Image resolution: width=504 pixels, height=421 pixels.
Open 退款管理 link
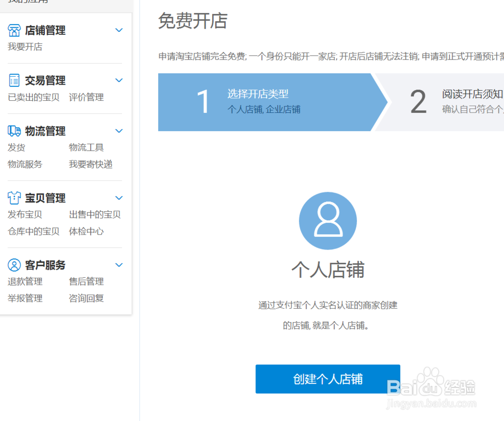(x=25, y=281)
